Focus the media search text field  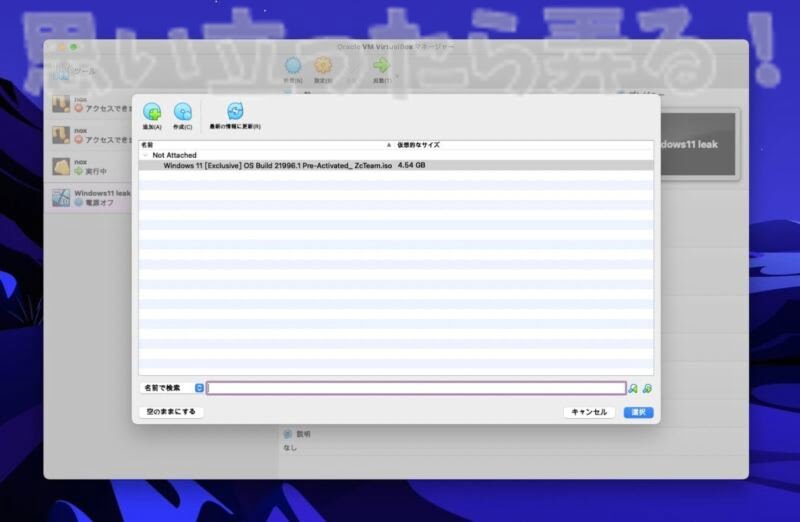[416, 388]
